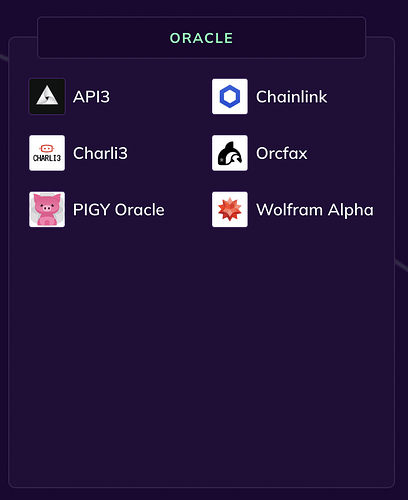Visit the Wolfram Alpha text link
The height and width of the screenshot is (500, 408).
tap(315, 210)
